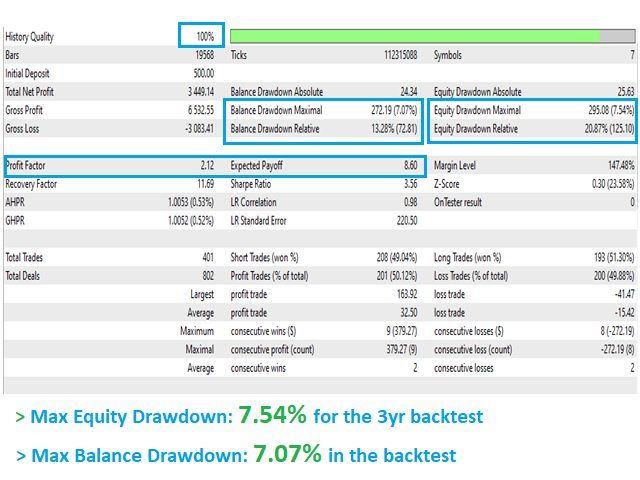
Task: Click the Symbols value 7
Action: tap(632, 55)
